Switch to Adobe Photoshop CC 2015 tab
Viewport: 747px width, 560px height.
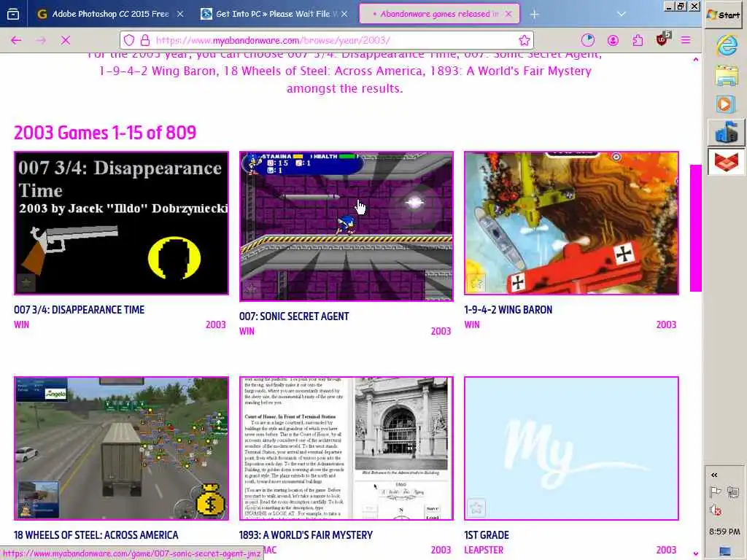click(x=111, y=15)
